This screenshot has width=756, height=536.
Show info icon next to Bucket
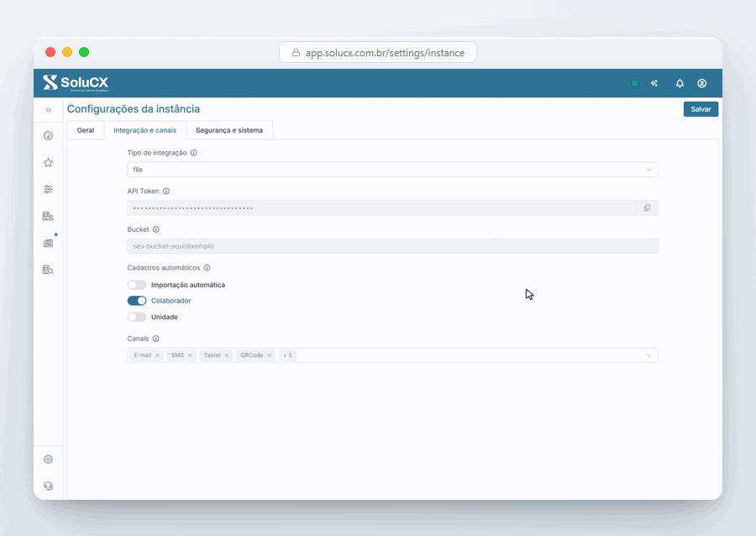click(x=156, y=229)
